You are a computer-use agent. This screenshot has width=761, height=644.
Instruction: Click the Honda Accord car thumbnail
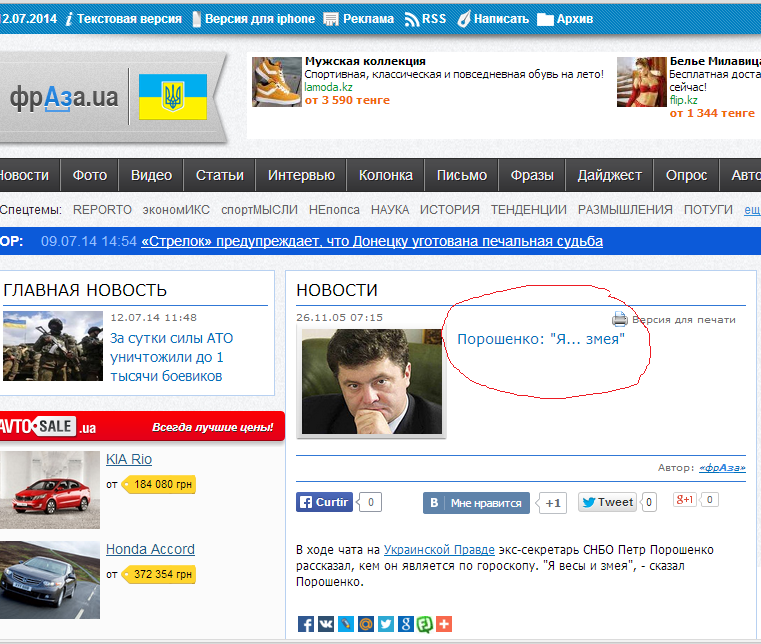50,579
